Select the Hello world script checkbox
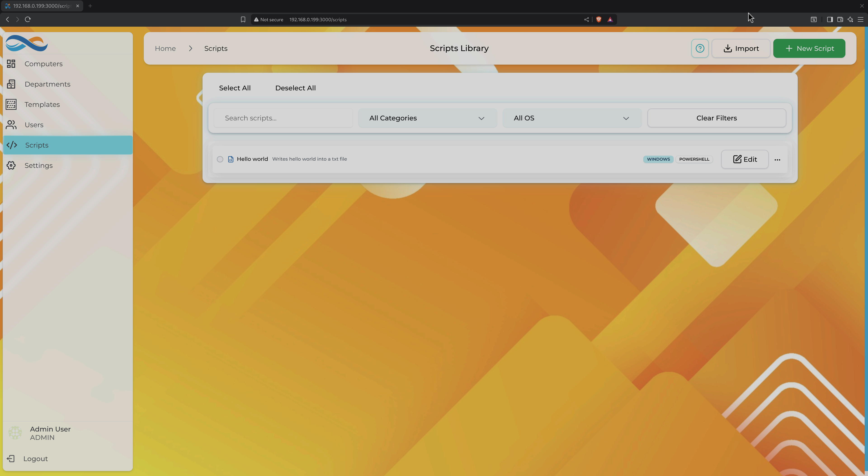Screen dimensions: 868x476 click(x=220, y=159)
